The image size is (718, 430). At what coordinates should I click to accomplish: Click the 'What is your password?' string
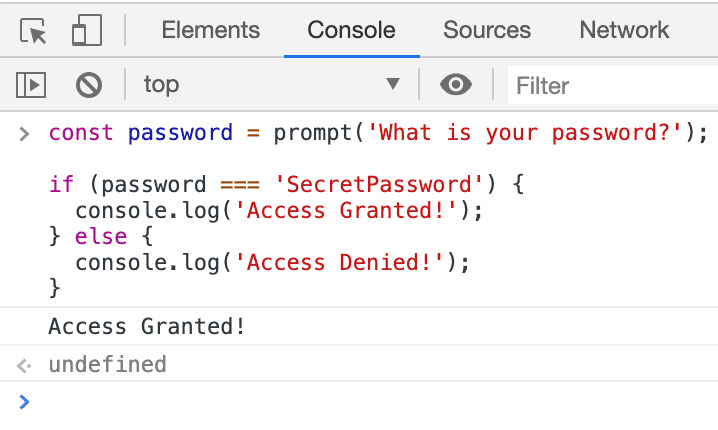[526, 133]
